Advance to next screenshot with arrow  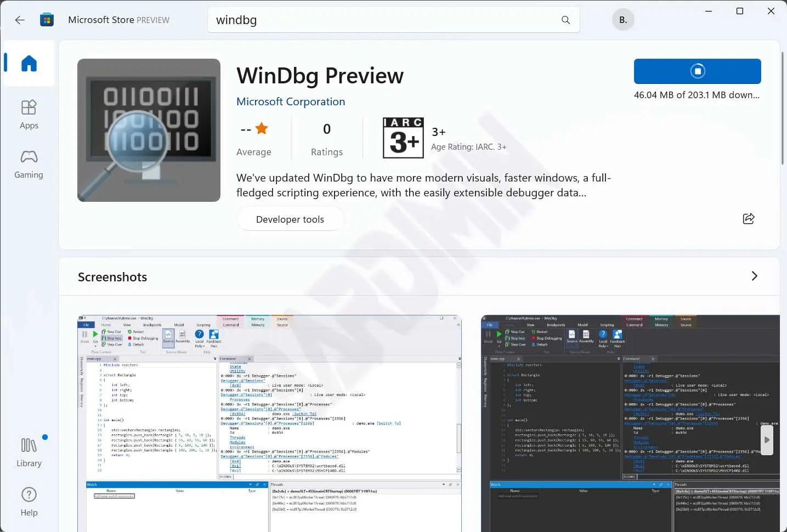767,440
